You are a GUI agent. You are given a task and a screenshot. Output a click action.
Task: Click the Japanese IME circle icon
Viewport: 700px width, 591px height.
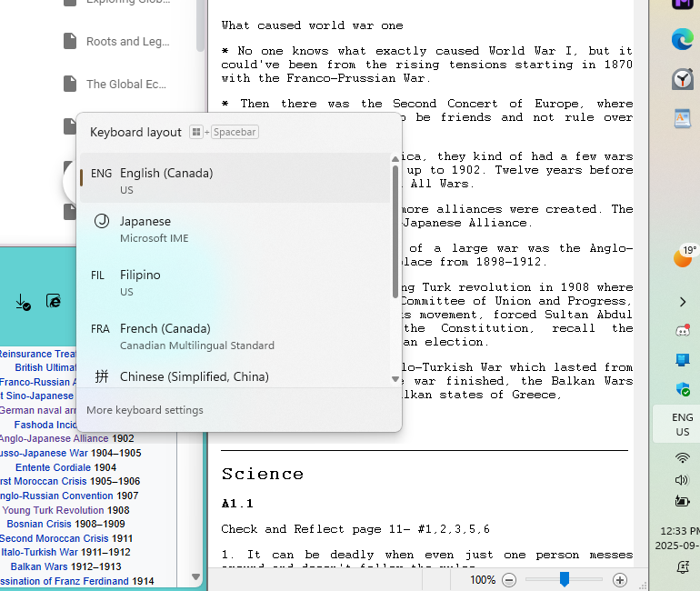pos(102,221)
